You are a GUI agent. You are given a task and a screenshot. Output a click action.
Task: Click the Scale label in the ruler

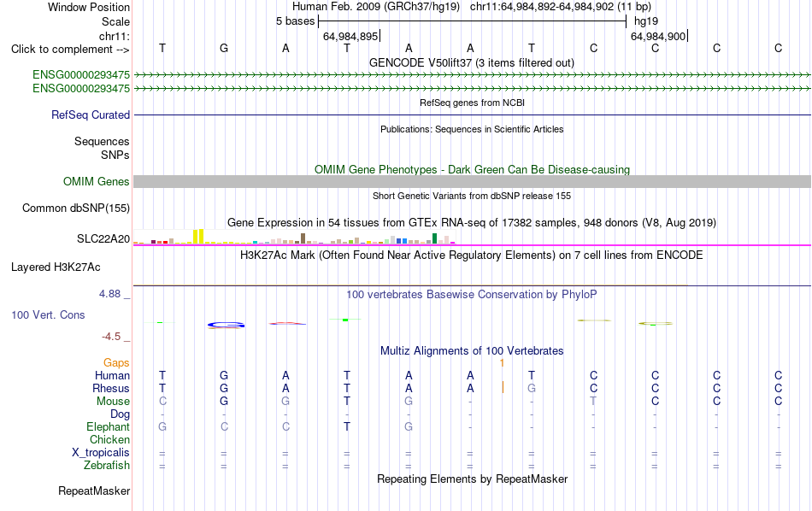(x=115, y=21)
